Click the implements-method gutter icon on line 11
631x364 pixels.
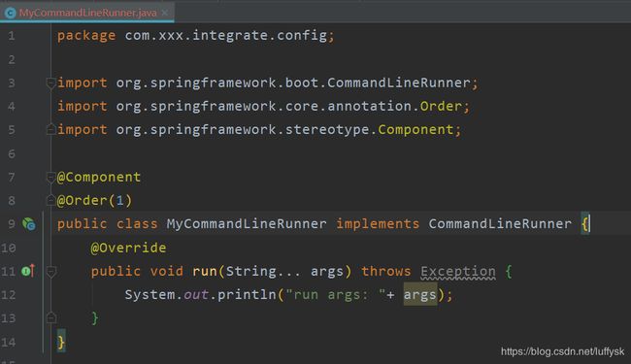(x=28, y=271)
